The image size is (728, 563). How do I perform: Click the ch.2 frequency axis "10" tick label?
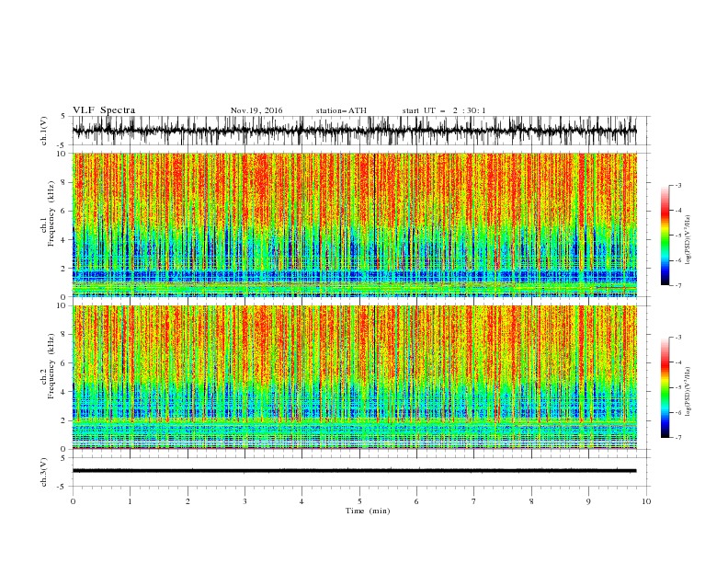pyautogui.click(x=62, y=305)
